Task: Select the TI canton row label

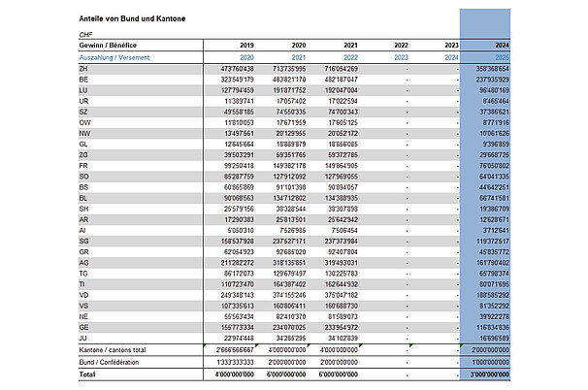Action: (x=84, y=284)
